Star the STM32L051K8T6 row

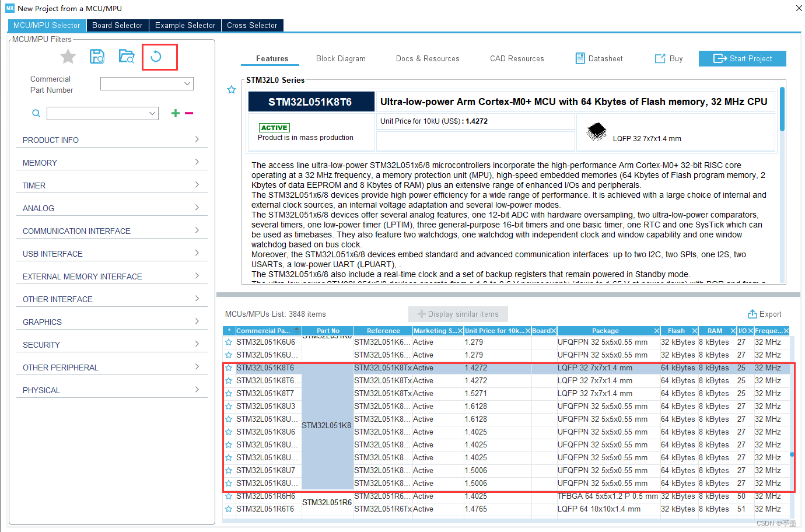pyautogui.click(x=229, y=368)
